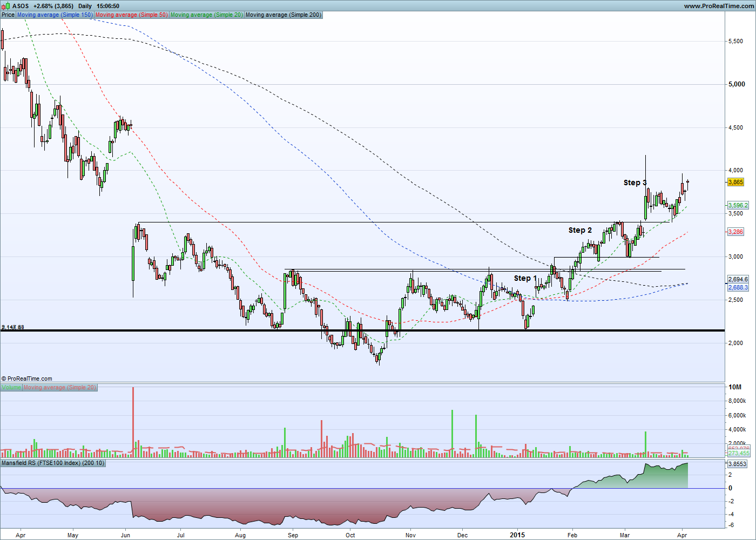Click the 5,000 price axis label
The width and height of the screenshot is (756, 540).
[x=737, y=84]
